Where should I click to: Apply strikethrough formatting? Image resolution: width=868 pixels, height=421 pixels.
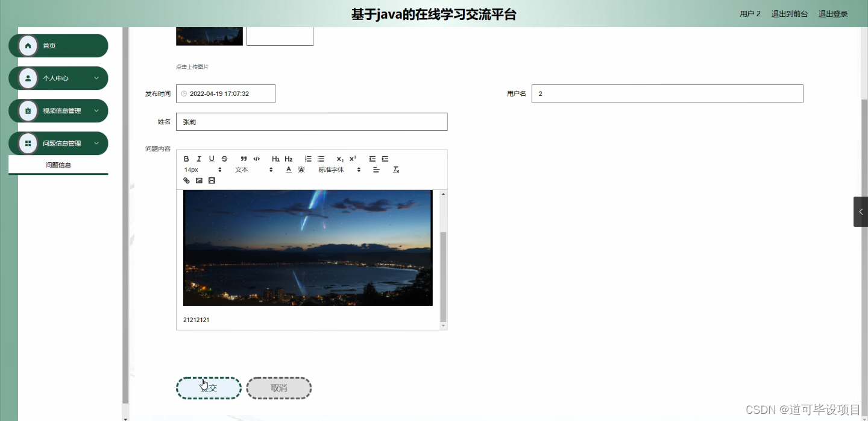[x=224, y=159]
